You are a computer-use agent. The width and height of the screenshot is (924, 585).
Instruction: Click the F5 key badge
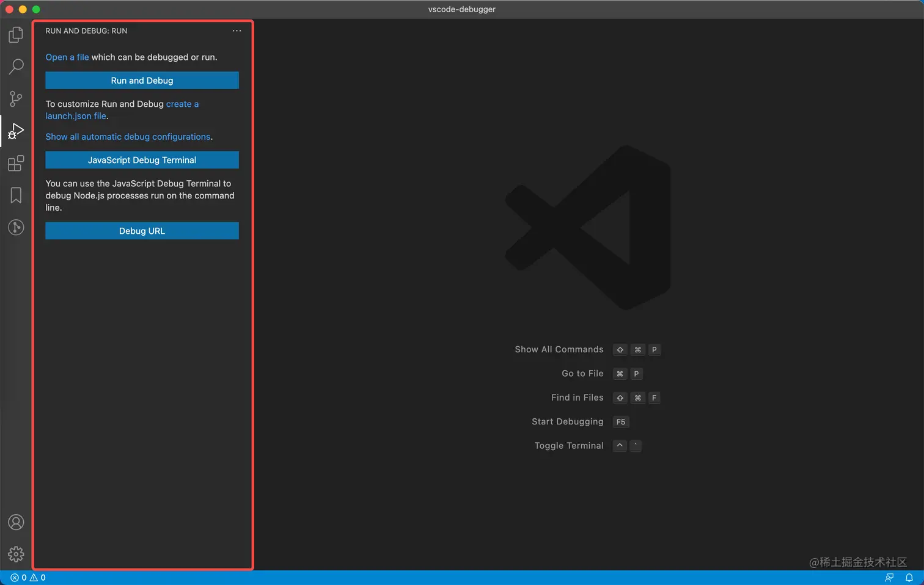(x=621, y=422)
